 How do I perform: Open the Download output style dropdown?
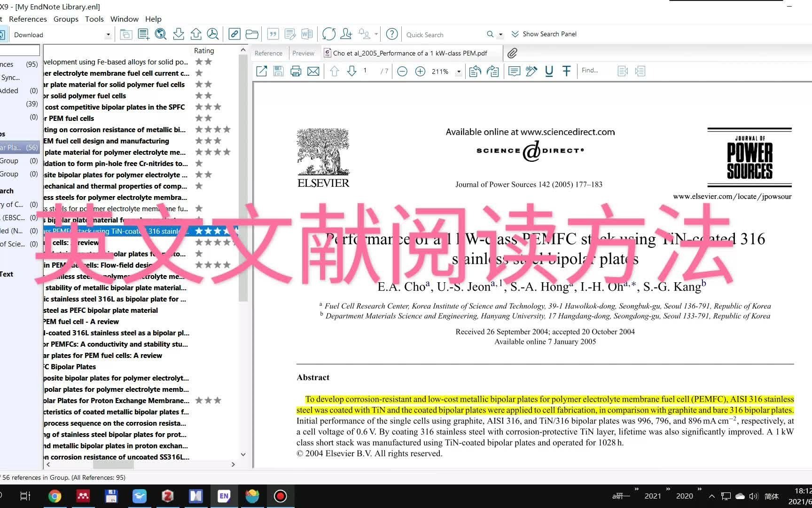point(108,34)
